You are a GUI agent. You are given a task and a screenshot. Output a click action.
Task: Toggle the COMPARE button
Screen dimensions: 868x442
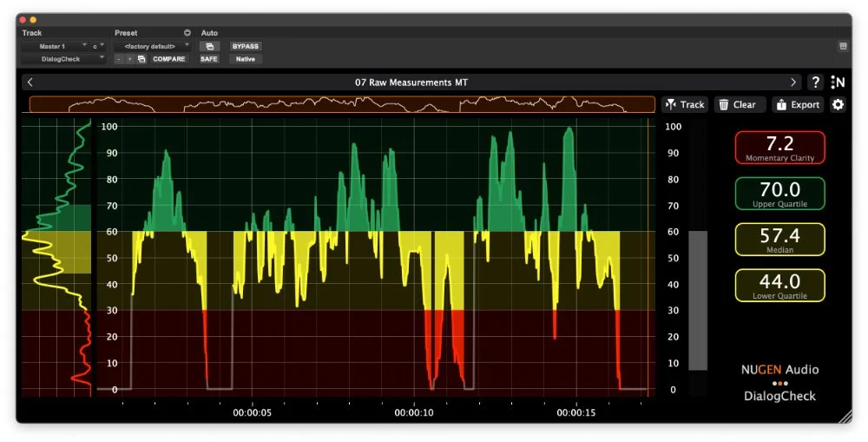(x=169, y=59)
